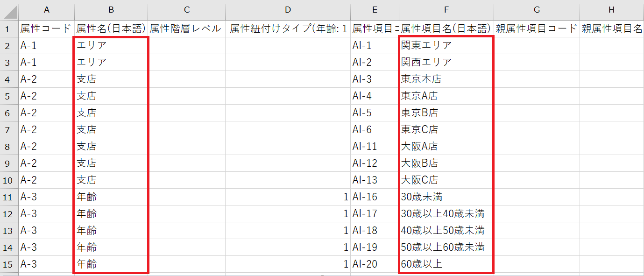
Task: Select the cell with 60歳以上
Action: [x=446, y=263]
